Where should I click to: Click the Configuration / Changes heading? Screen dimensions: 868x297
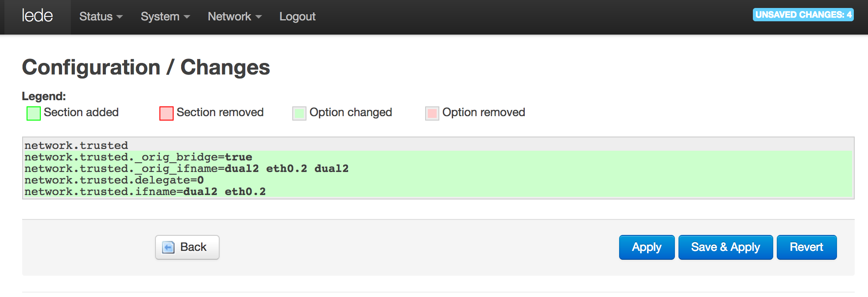coord(146,67)
